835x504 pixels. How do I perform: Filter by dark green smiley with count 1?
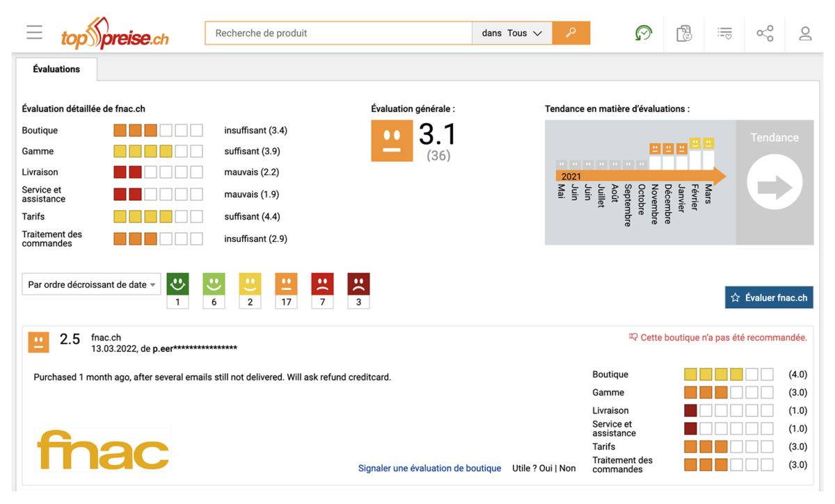177,291
